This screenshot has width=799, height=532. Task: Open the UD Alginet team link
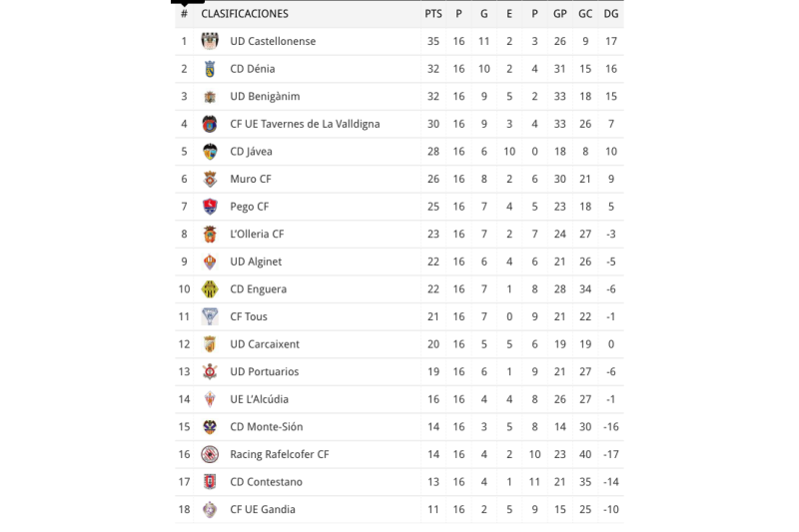tap(256, 262)
